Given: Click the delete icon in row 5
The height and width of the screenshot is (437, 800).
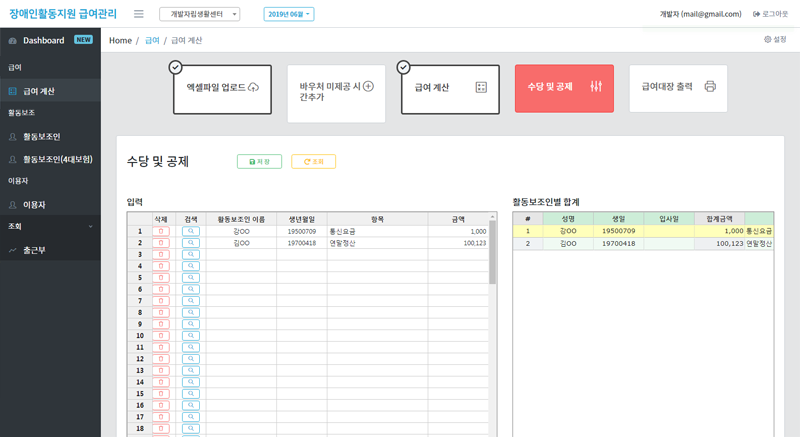Looking at the screenshot, I should pyautogui.click(x=161, y=278).
